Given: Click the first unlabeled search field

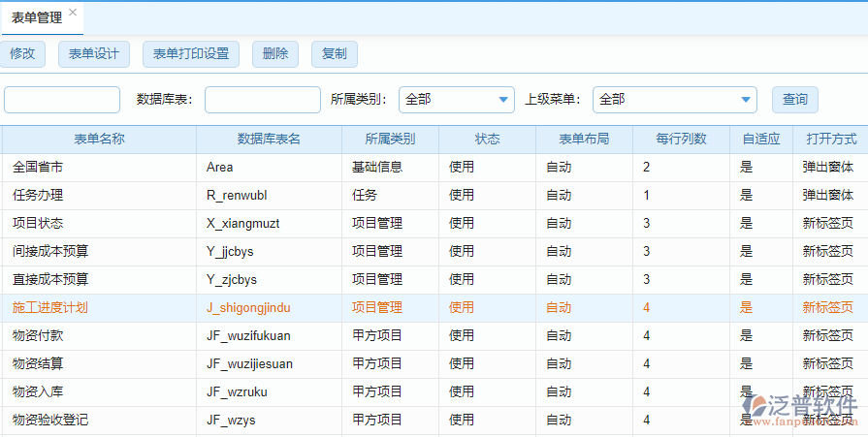Looking at the screenshot, I should click(62, 100).
